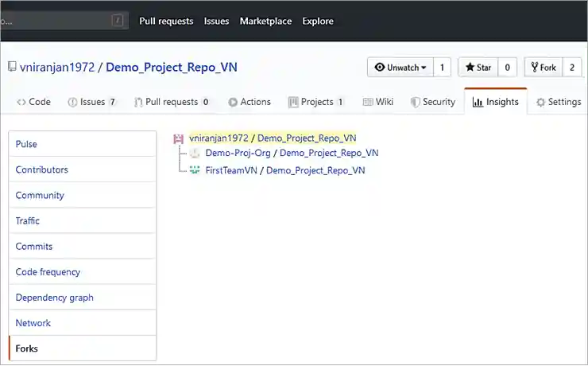Viewport: 588px width, 366px height.
Task: Open FirstTeamVN owner link
Action: click(231, 170)
